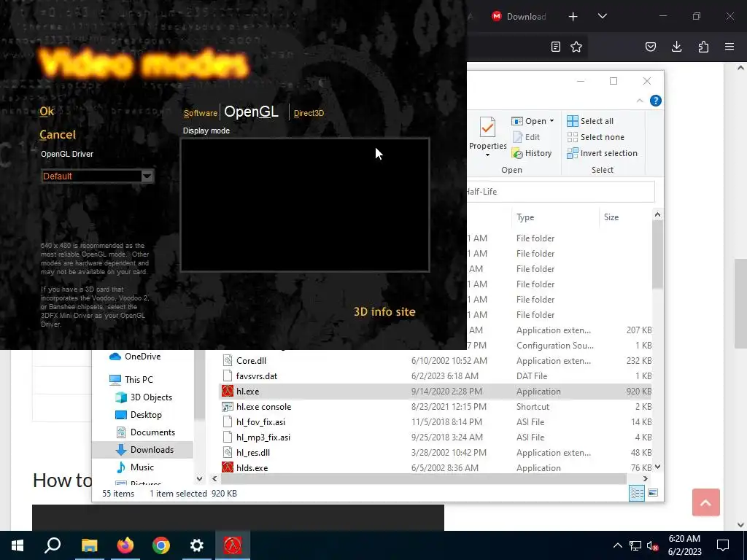Open Explorer help question mark icon
Image resolution: width=747 pixels, height=560 pixels.
656,101
